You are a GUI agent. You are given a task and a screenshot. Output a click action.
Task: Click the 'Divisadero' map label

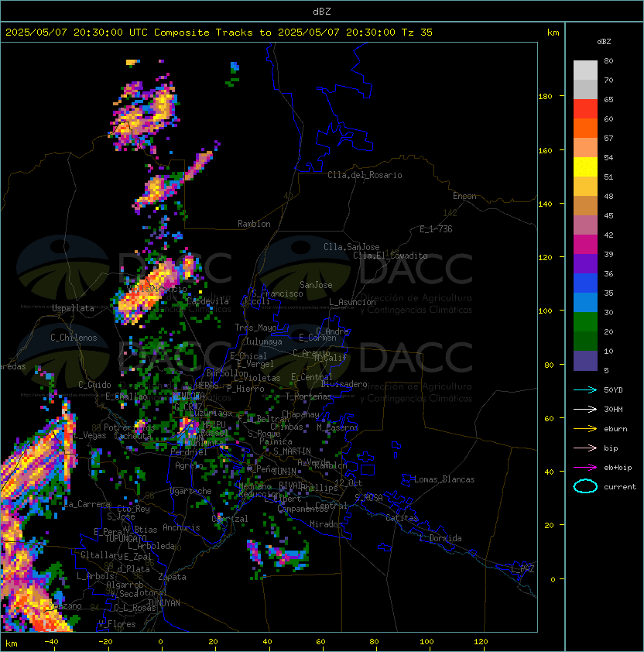(344, 384)
